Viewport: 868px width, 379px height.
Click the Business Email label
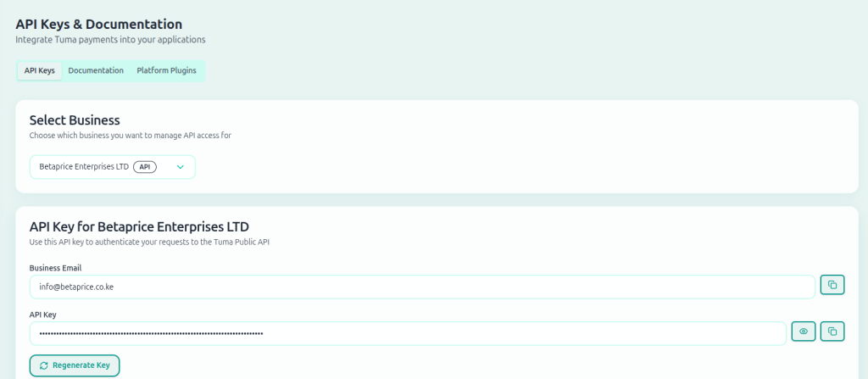click(x=55, y=268)
